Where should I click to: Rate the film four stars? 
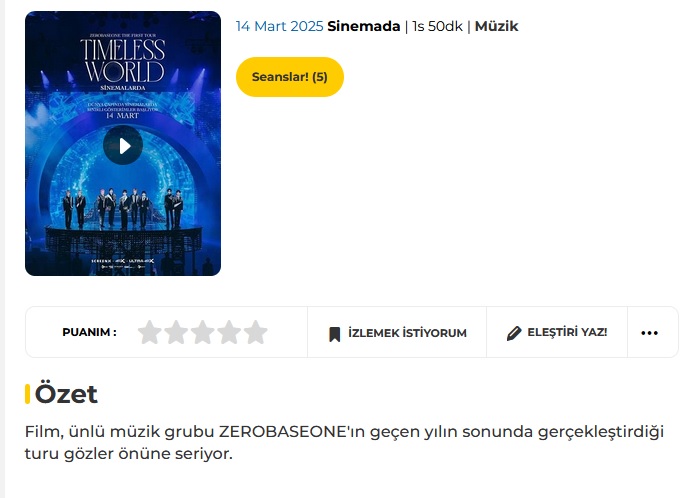click(x=229, y=332)
